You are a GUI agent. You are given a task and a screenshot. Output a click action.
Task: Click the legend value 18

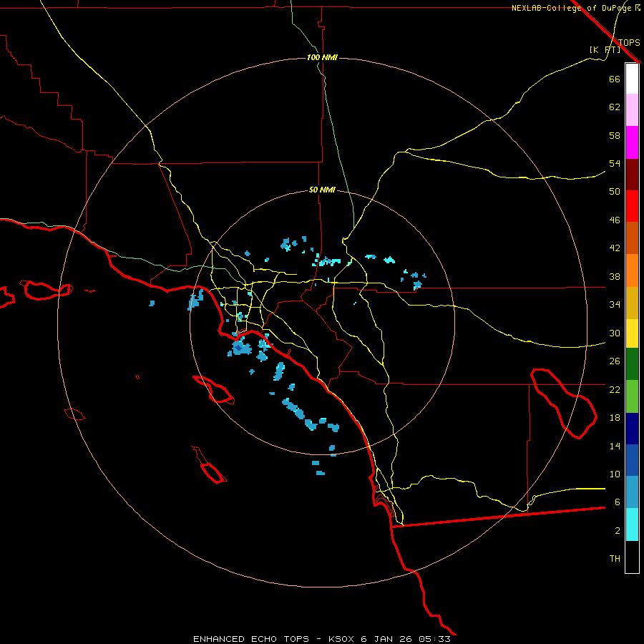(615, 418)
